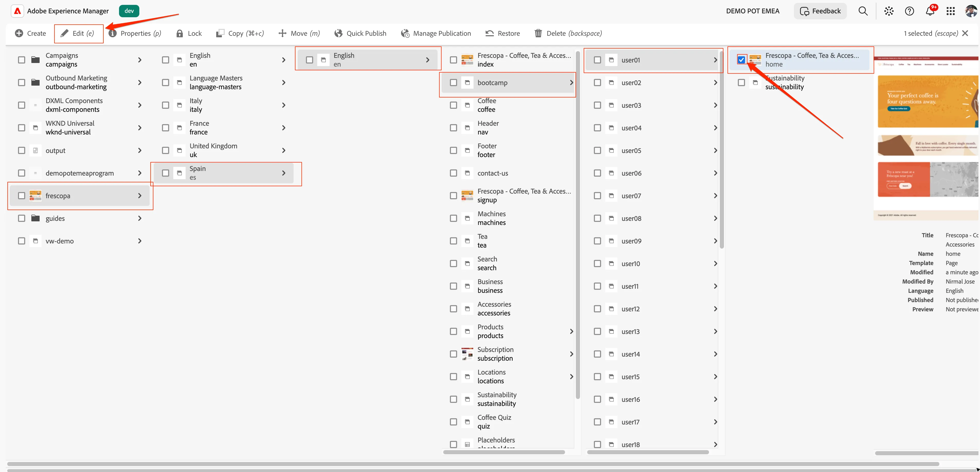Image resolution: width=980 pixels, height=472 pixels.
Task: Click DEMO POT EMEA organization label
Action: coord(752,11)
